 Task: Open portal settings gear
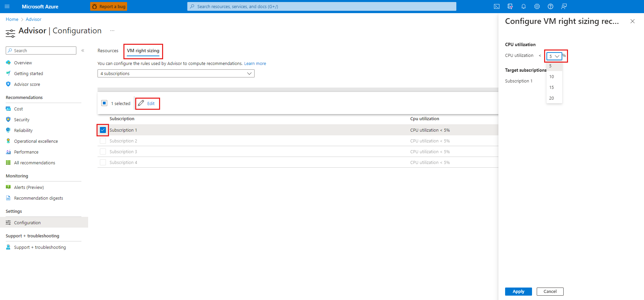click(x=537, y=6)
